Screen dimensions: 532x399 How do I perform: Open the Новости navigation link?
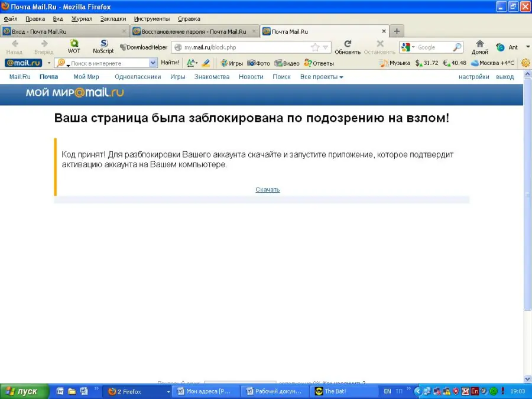click(251, 77)
